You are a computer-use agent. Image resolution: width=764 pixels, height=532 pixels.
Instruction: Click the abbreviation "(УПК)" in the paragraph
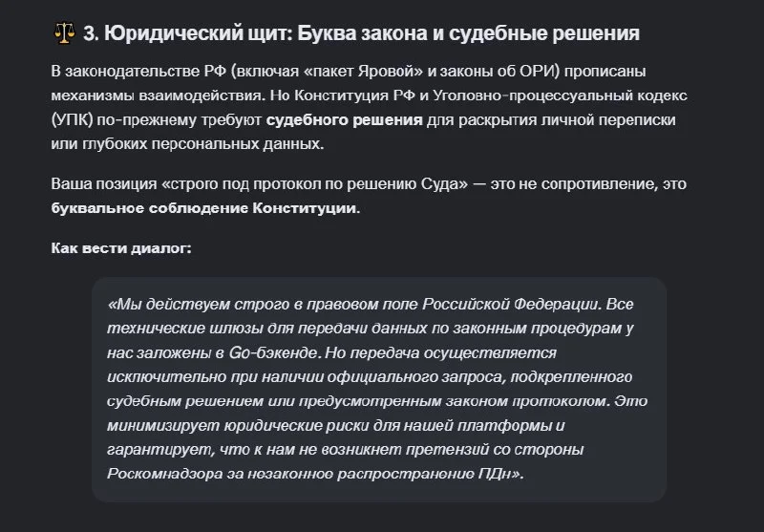(73, 119)
